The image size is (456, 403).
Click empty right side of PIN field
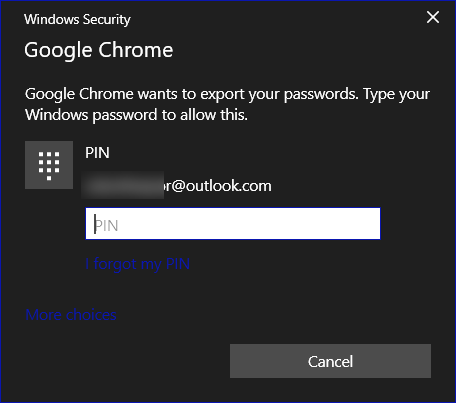pyautogui.click(x=300, y=223)
